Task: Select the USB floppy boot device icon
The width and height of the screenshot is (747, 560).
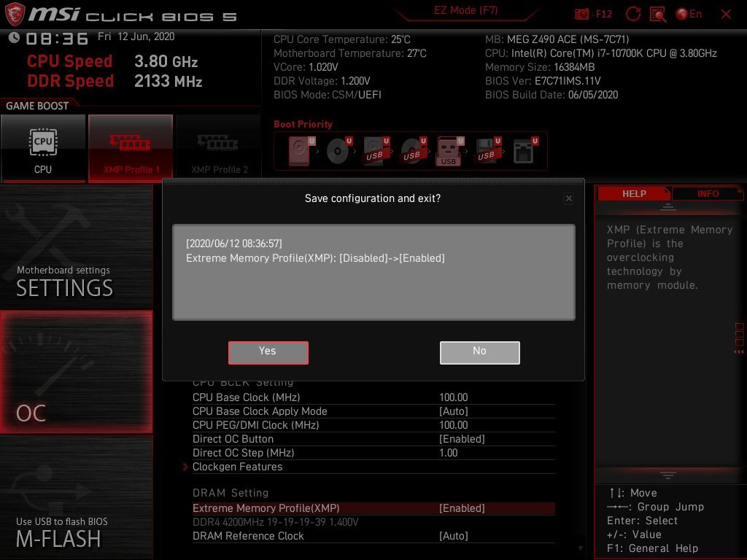Action: point(488,151)
